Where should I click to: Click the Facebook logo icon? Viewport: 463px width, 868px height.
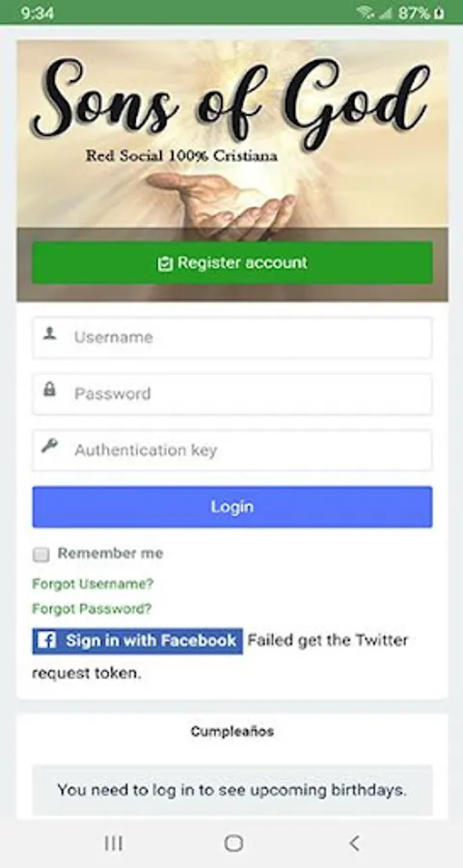[46, 641]
